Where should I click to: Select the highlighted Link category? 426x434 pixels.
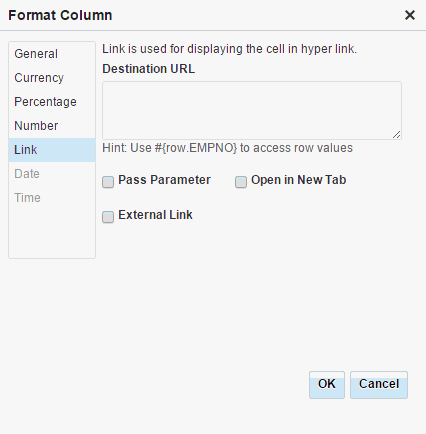click(52, 150)
